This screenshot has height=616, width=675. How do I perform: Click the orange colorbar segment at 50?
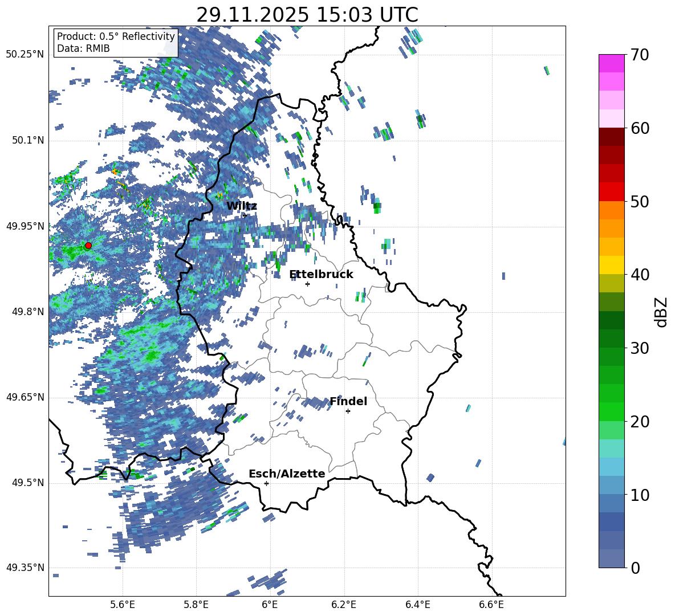[x=611, y=210]
